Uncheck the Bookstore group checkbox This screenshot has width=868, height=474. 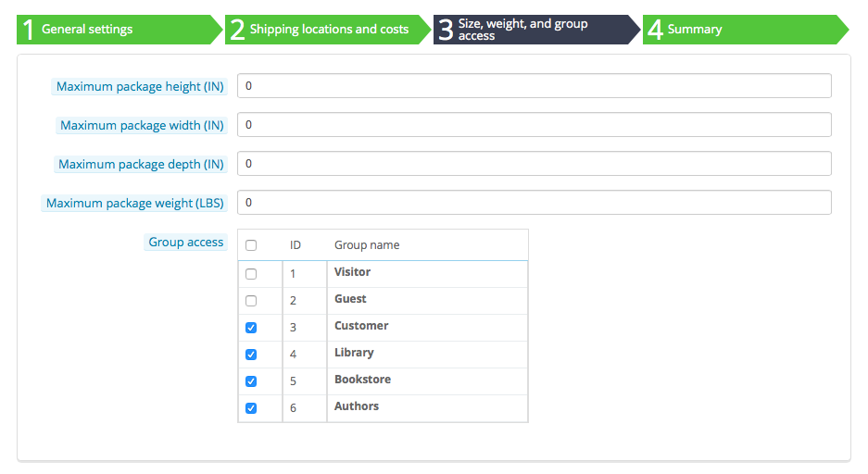coord(251,381)
